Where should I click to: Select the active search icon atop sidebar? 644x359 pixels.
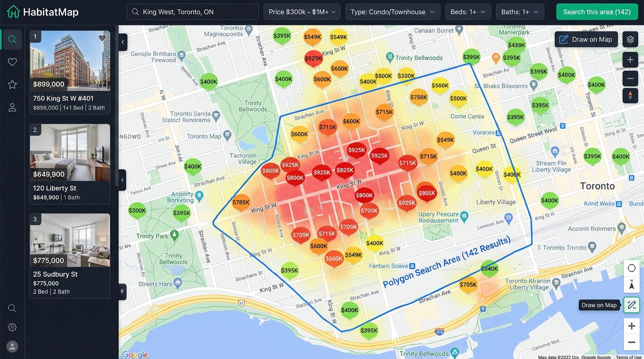[x=13, y=40]
